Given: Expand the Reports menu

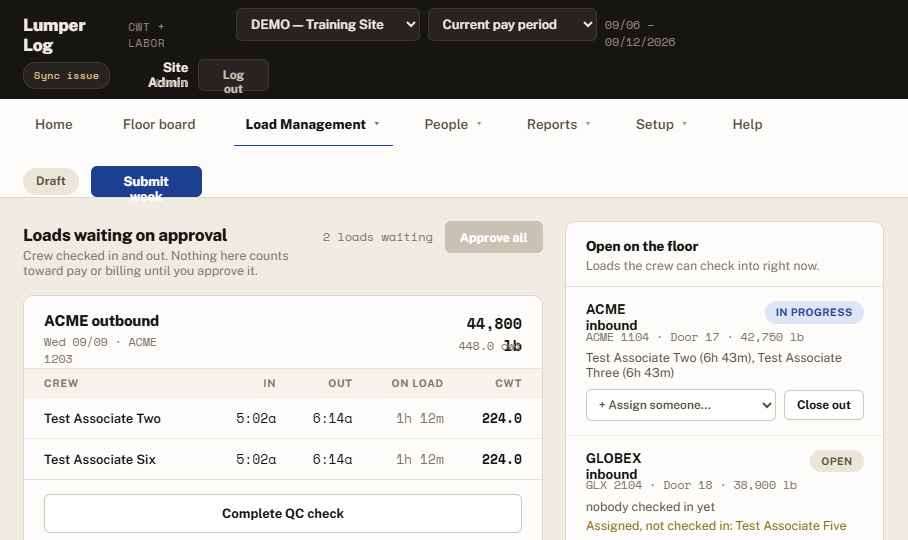Looking at the screenshot, I should 558,124.
